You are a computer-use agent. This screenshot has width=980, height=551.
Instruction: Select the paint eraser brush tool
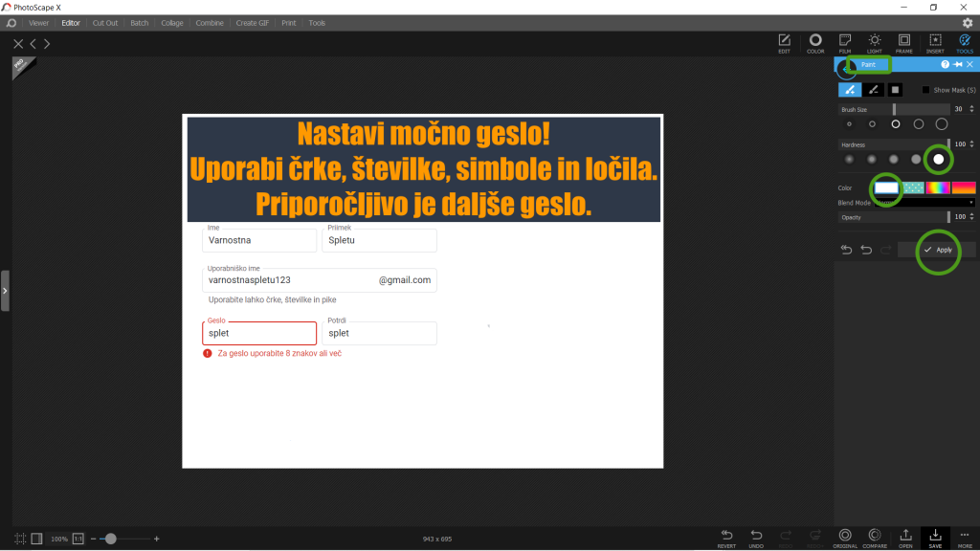873,90
